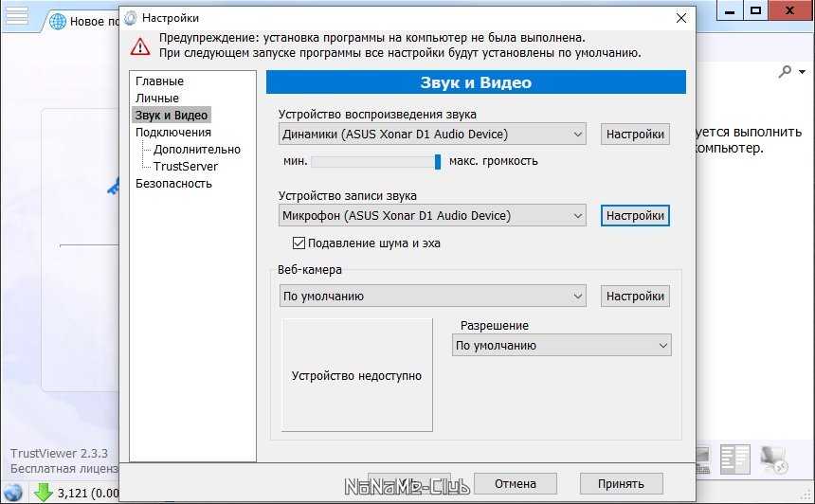
Task: Click the volume slider track
Action: coord(373,162)
